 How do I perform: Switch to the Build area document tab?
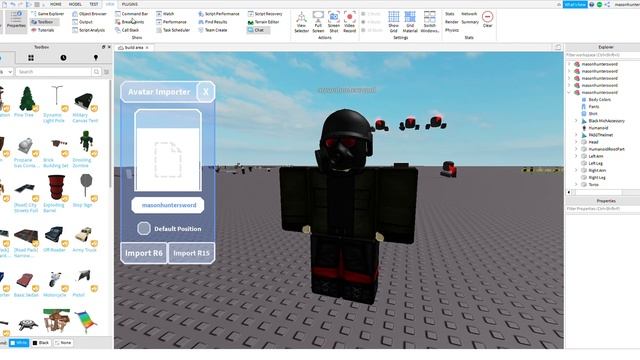(x=134, y=48)
